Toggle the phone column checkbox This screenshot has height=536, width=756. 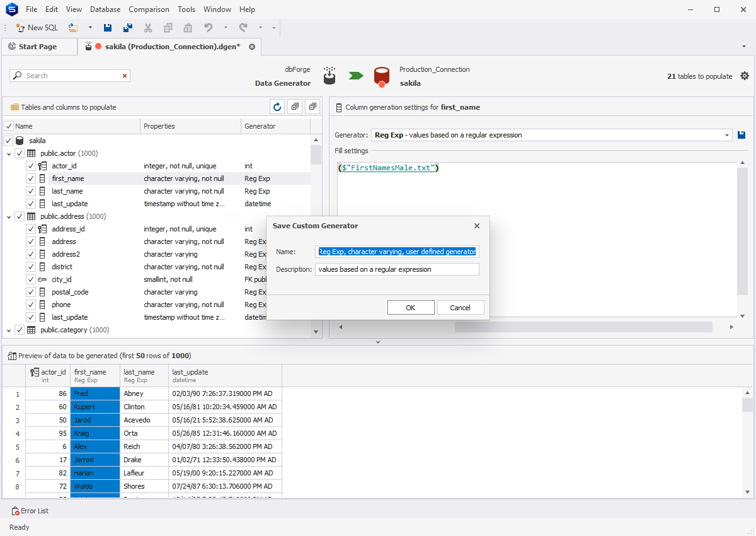pyautogui.click(x=31, y=305)
